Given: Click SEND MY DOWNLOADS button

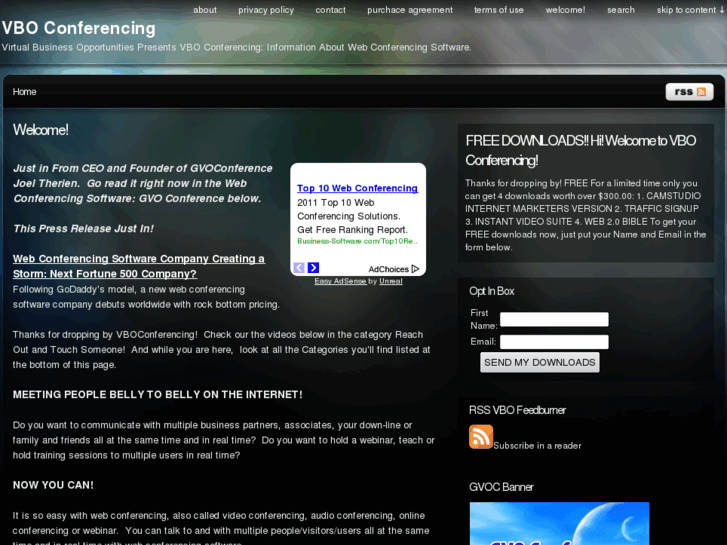Looking at the screenshot, I should [x=540, y=362].
